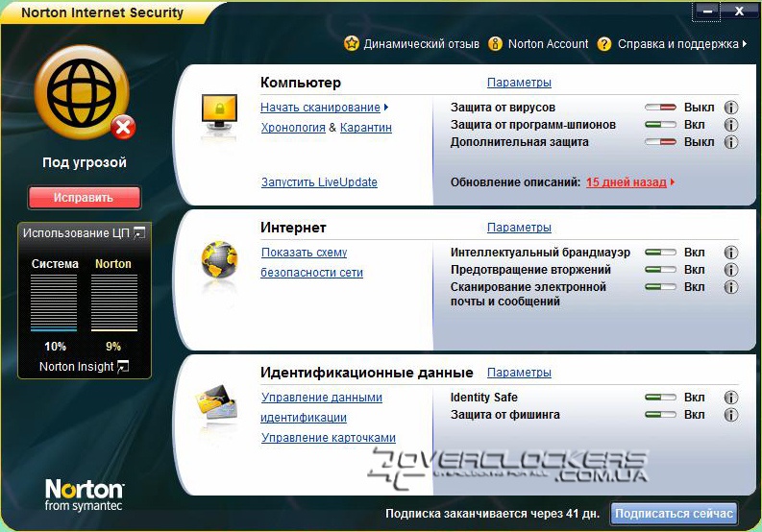Viewport: 762px width, 532px height.
Task: Click the Интернет globe icon
Action: click(220, 260)
